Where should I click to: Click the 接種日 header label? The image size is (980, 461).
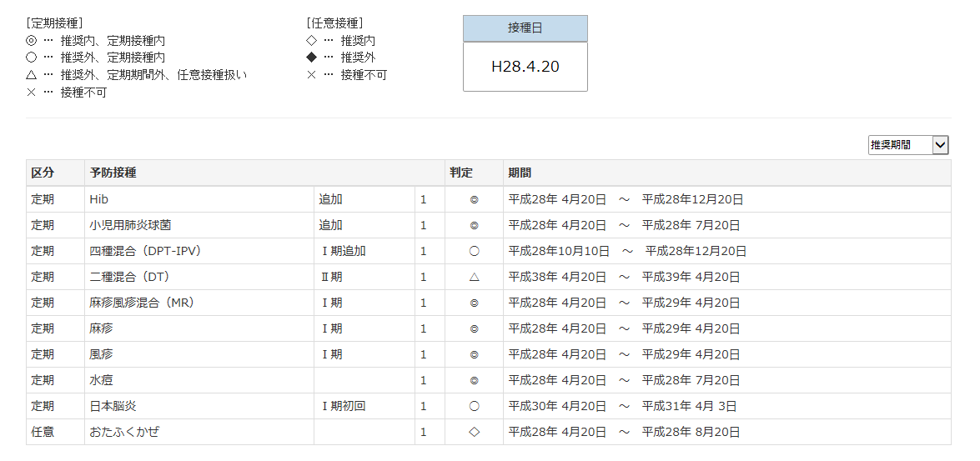point(525,28)
